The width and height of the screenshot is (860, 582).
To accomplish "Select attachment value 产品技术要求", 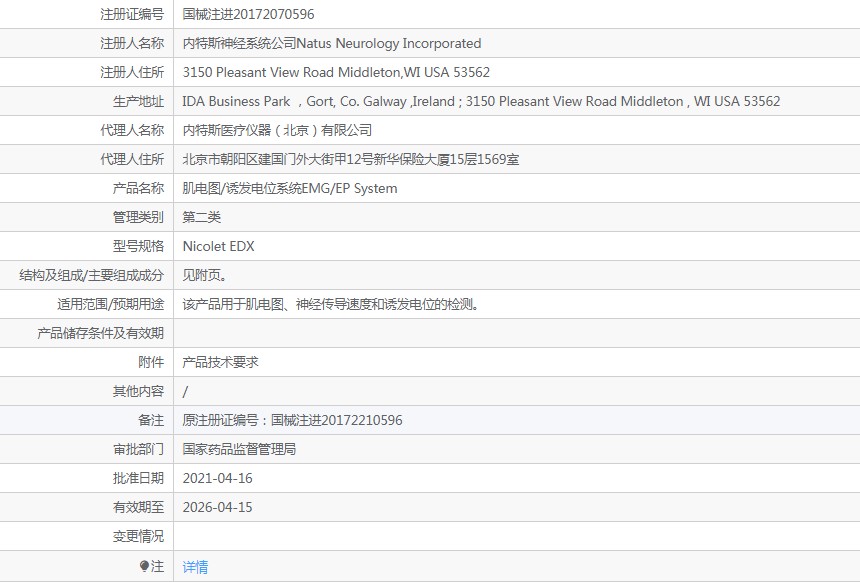I will [220, 363].
